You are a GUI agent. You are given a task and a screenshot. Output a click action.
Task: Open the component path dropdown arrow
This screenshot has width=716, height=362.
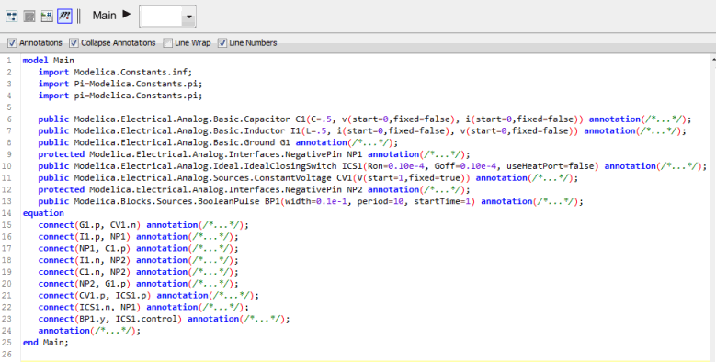tap(189, 17)
